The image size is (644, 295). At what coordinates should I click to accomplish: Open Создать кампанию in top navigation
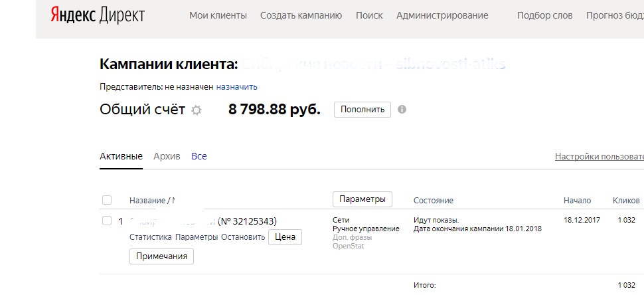tap(301, 15)
